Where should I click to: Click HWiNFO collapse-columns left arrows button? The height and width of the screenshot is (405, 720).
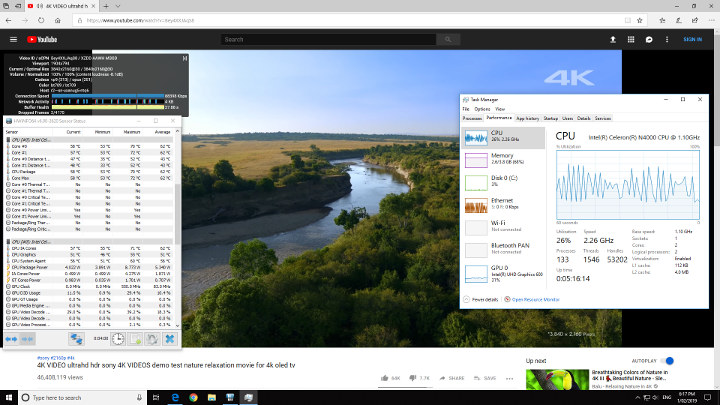[11, 339]
